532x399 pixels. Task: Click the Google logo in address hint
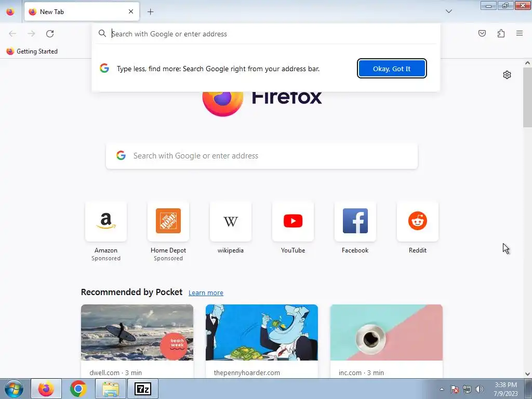104,68
